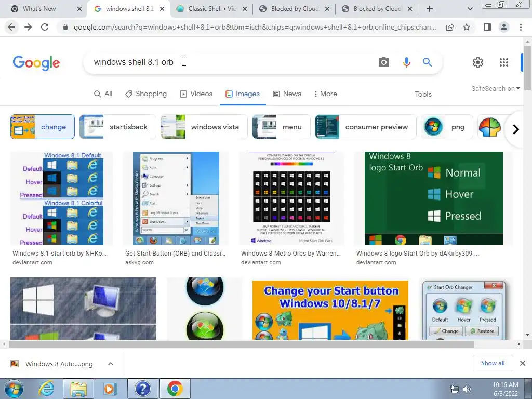Select the Images results tab

click(243, 94)
